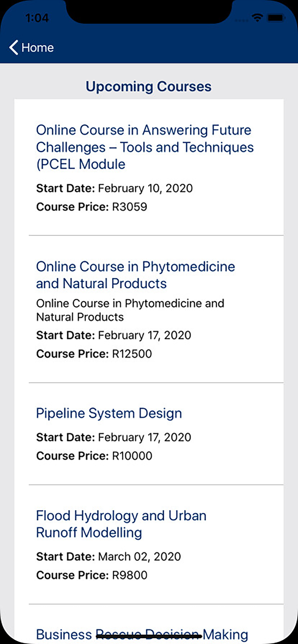Tap the Wi-Fi status icon
The image size is (298, 644).
point(257,18)
